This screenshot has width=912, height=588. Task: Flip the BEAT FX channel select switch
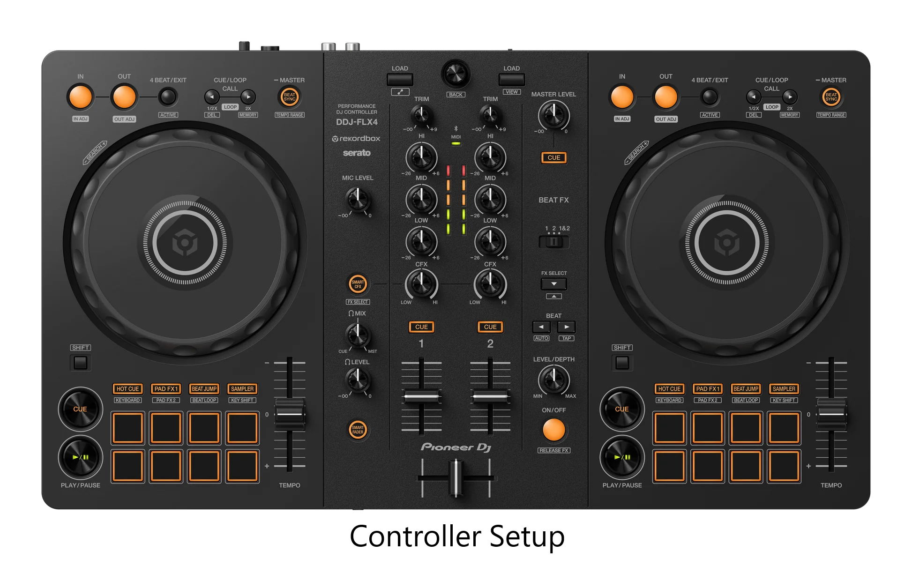[553, 242]
